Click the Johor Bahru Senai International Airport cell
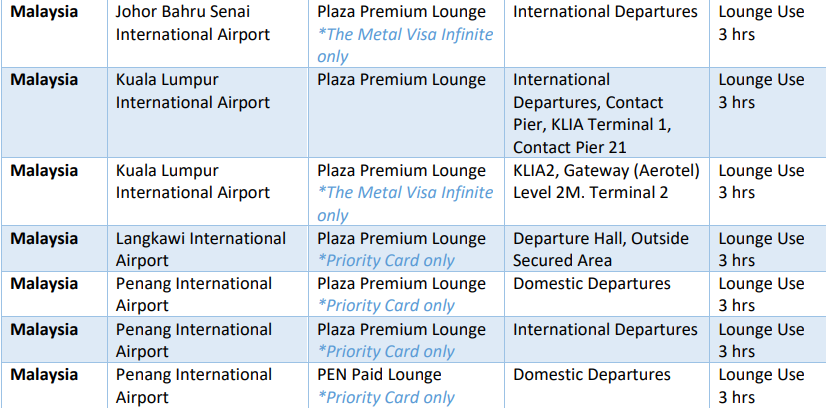The width and height of the screenshot is (826, 408). pos(208,23)
